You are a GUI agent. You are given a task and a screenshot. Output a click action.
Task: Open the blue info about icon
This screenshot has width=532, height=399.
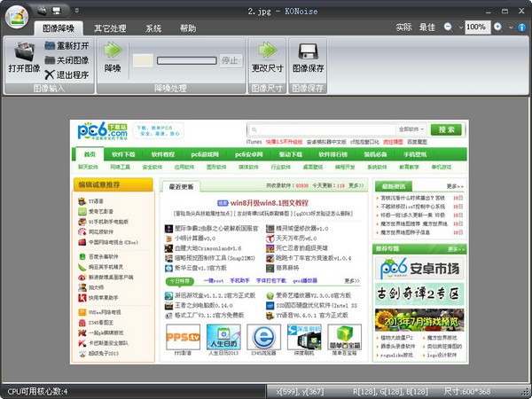click(522, 27)
